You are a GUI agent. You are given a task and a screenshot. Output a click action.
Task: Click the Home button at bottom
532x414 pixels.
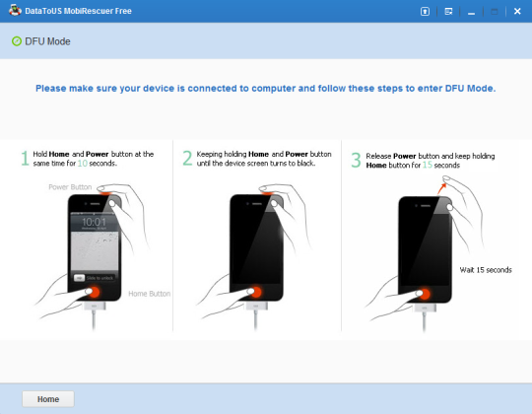pos(48,399)
